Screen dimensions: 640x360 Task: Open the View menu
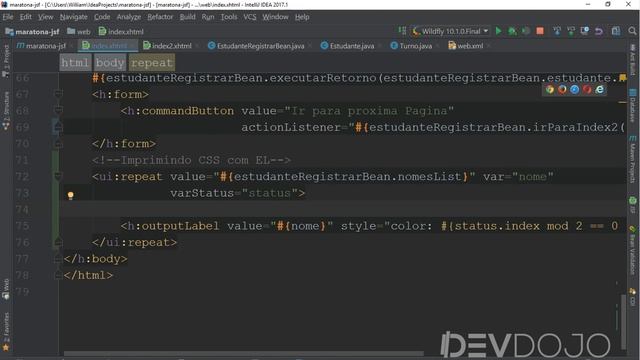pyautogui.click(x=45, y=17)
